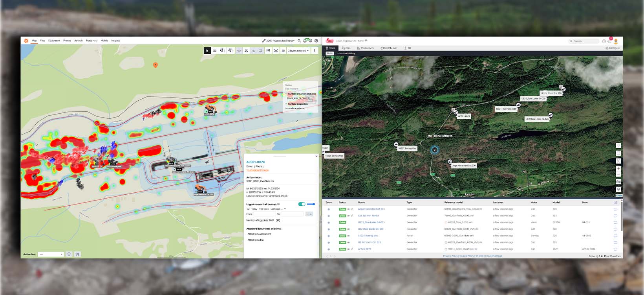Select the arrow pointer tool in map toolbar
644x295 pixels.
(207, 51)
